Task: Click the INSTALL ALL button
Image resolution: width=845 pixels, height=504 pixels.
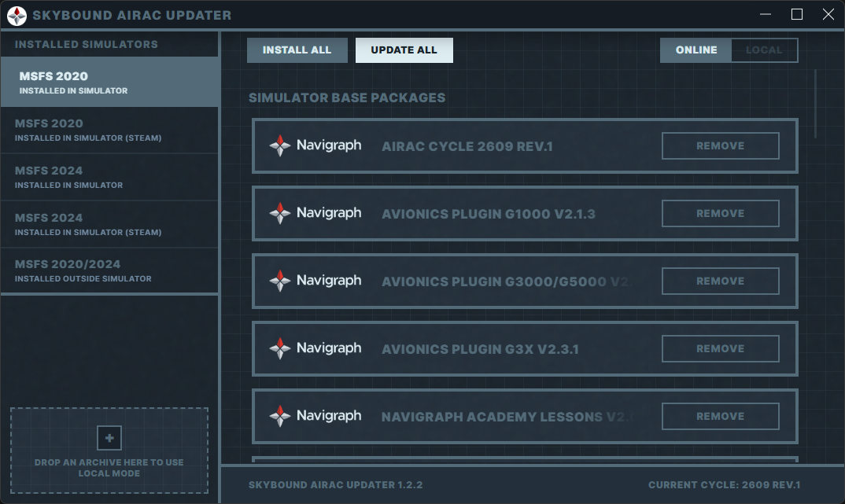Action: (297, 50)
